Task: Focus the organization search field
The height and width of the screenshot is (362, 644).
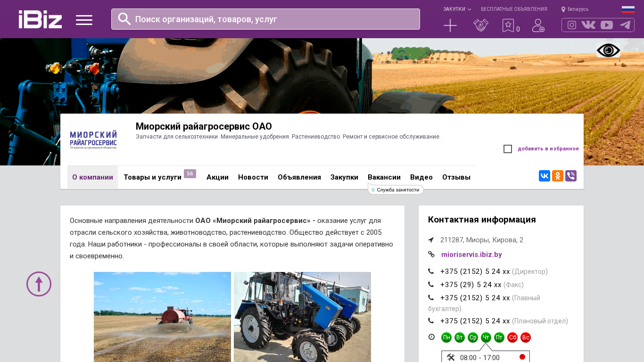Action: click(x=265, y=19)
